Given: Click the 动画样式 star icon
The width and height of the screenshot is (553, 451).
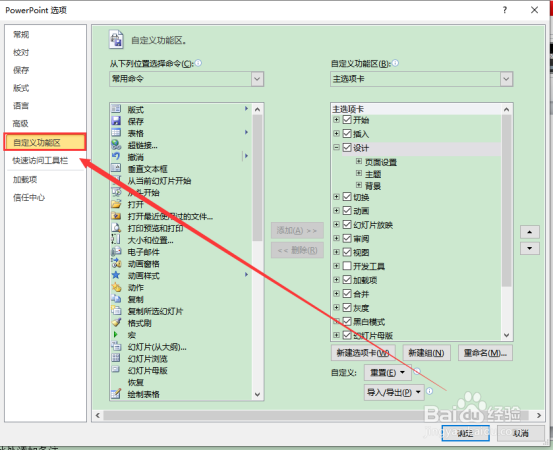Looking at the screenshot, I should point(116,275).
